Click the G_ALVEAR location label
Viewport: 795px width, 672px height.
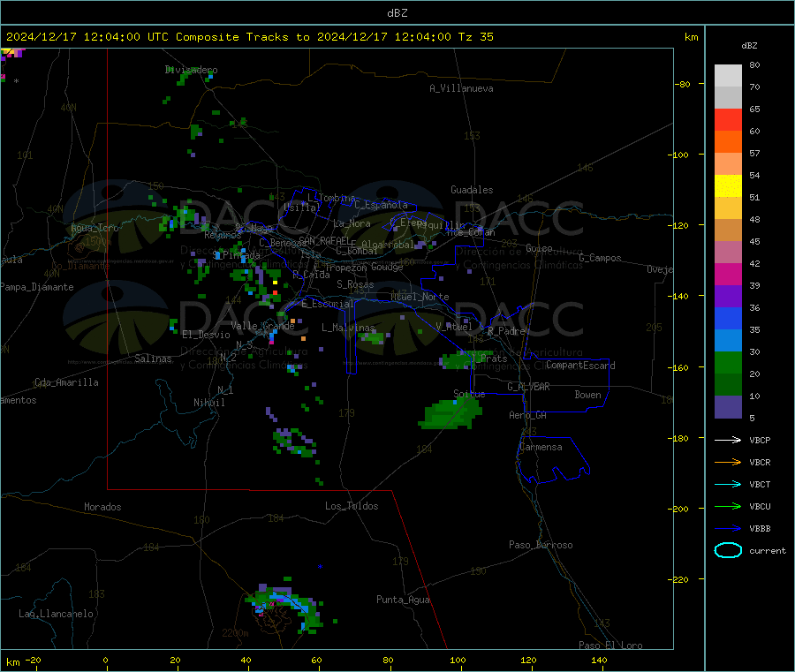click(x=528, y=387)
